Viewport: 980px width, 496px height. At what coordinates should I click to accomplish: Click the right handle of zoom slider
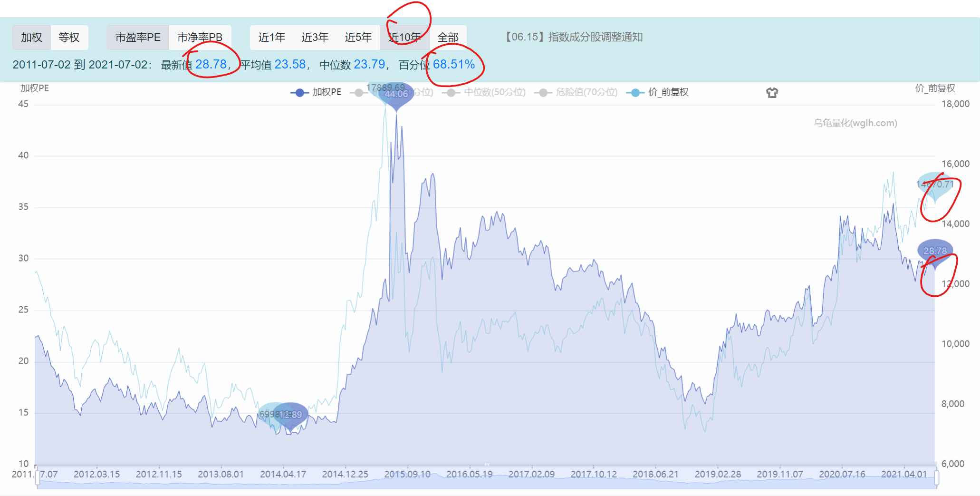click(936, 477)
